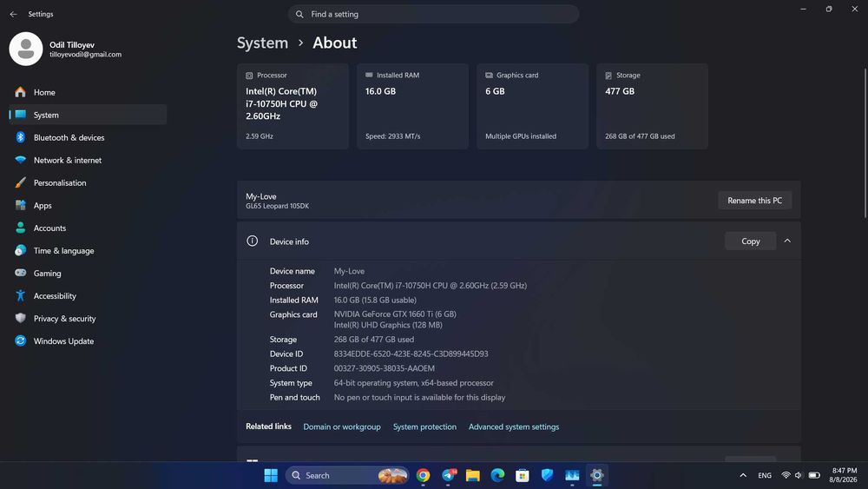Image resolution: width=868 pixels, height=489 pixels.
Task: Open Google Chrome from the taskbar
Action: pos(423,475)
